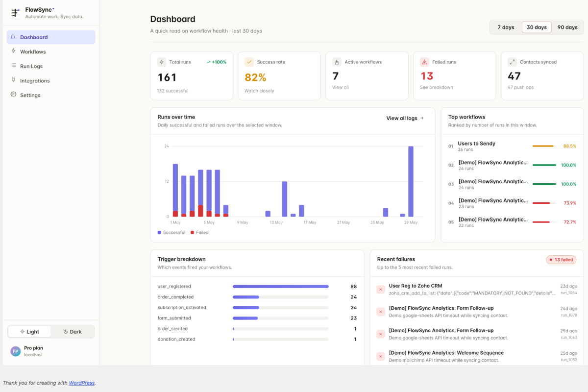This screenshot has width=588, height=392.
Task: Click the 88.5% success value
Action: click(x=570, y=146)
